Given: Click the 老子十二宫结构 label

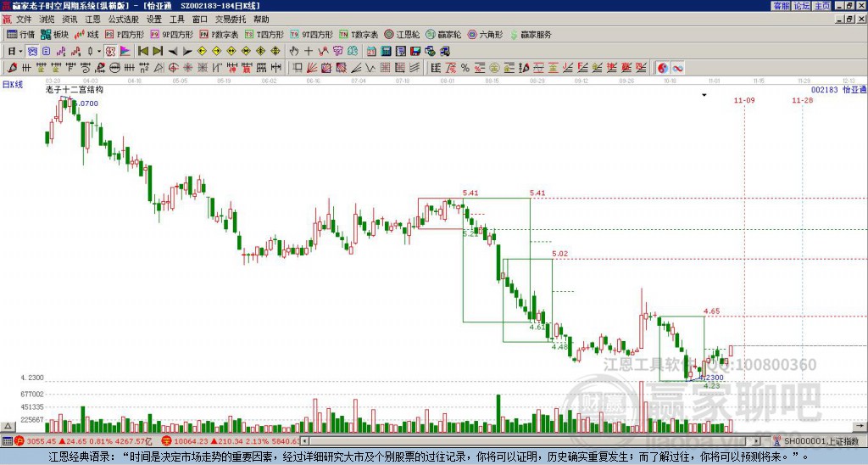Looking at the screenshot, I should [x=75, y=90].
